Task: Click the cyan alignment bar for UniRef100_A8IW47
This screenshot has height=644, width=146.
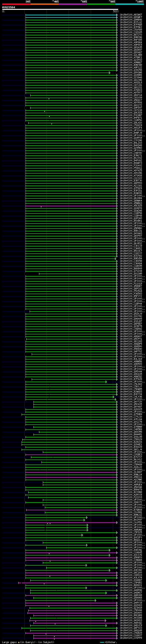Action: 71,15
